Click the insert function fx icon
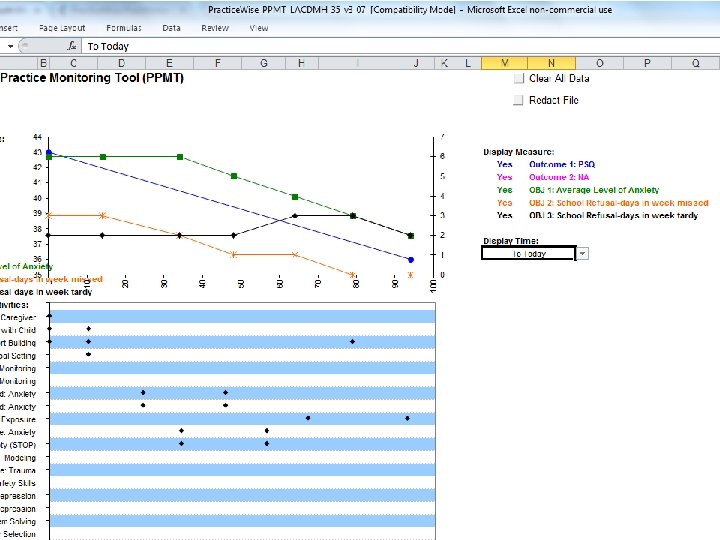The width and height of the screenshot is (720, 540). tap(72, 46)
